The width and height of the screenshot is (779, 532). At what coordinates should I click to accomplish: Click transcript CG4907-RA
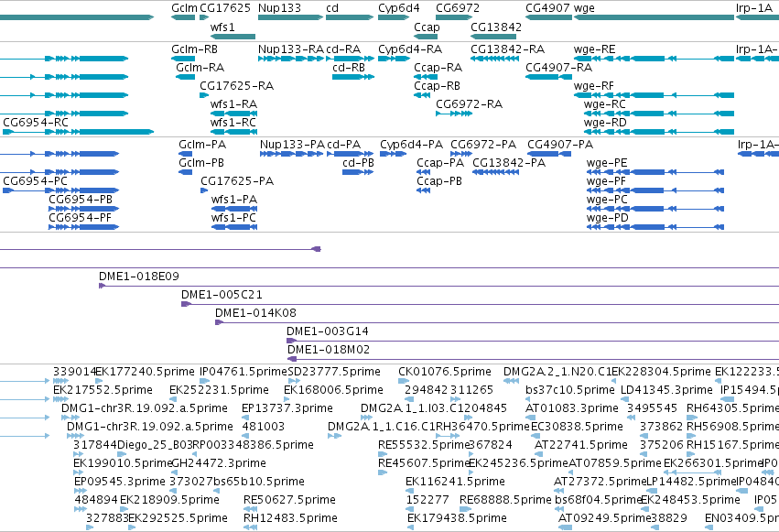pos(559,68)
